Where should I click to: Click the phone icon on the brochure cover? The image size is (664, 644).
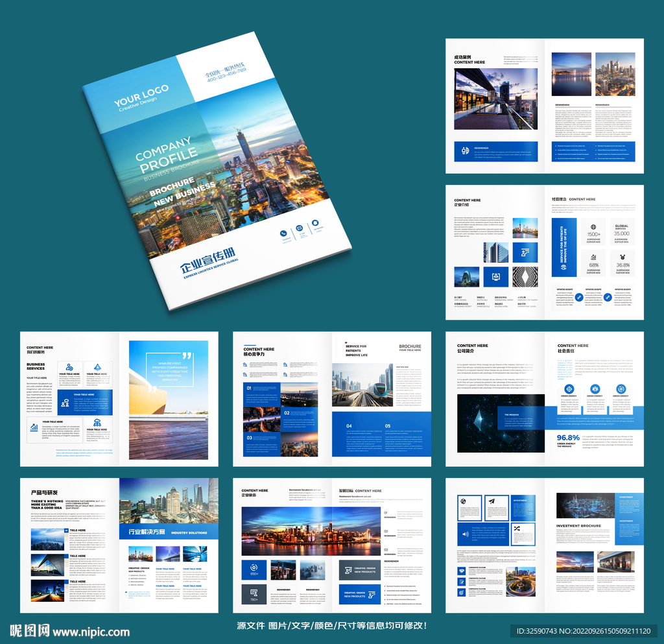tap(283, 233)
